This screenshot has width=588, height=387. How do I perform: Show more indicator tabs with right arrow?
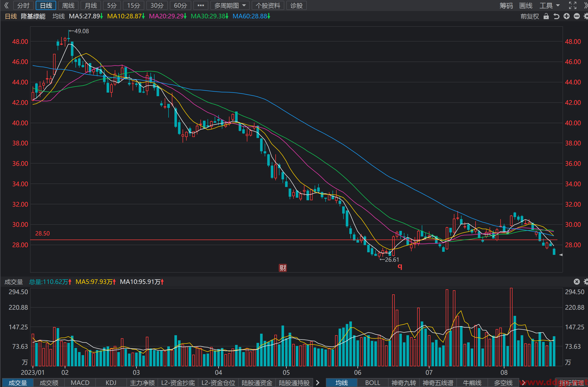[x=317, y=383]
